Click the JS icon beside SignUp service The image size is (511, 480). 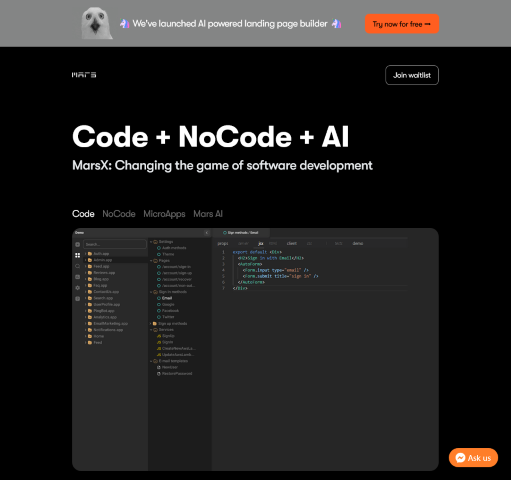click(159, 336)
